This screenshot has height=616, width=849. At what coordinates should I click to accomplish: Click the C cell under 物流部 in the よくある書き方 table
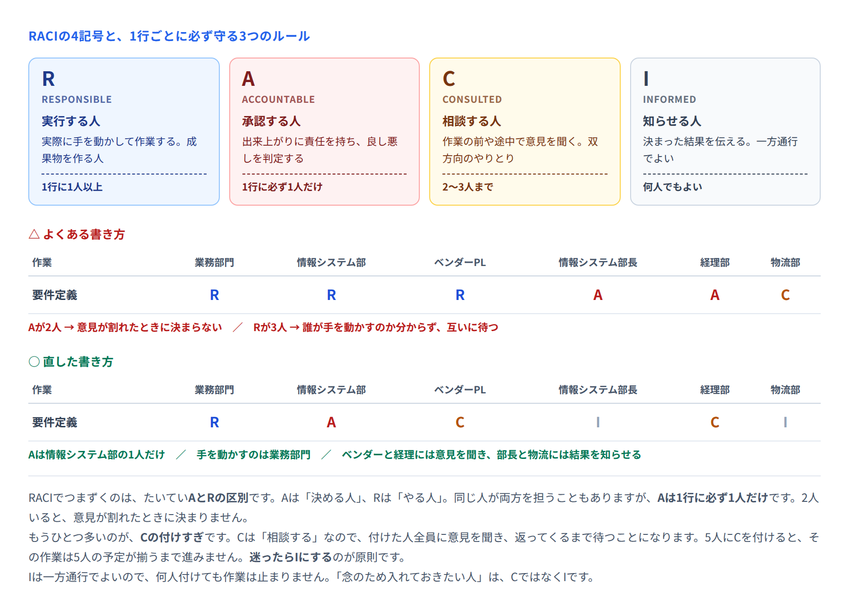coord(785,295)
